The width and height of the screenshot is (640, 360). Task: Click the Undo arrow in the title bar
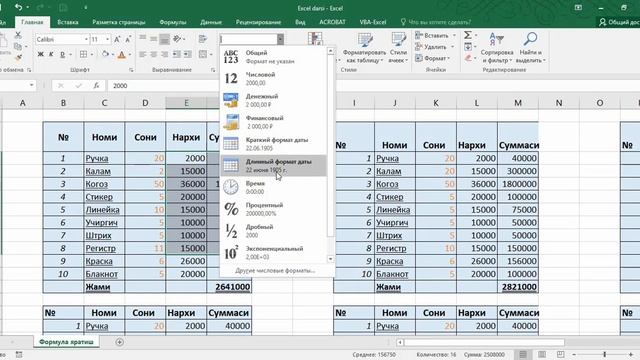tap(18, 7)
